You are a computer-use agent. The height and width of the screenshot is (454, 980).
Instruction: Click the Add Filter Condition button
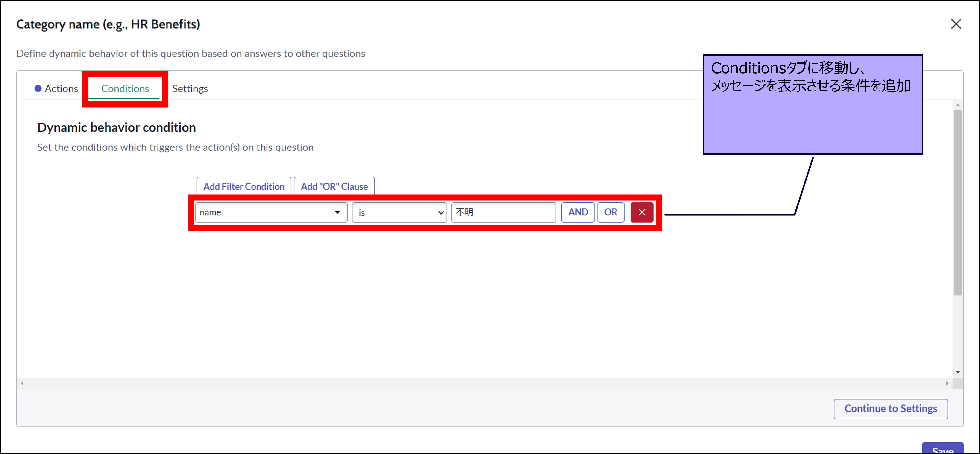[244, 186]
